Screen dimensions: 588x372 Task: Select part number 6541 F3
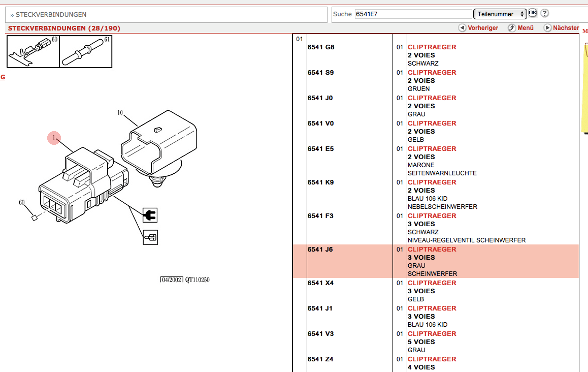click(x=320, y=216)
